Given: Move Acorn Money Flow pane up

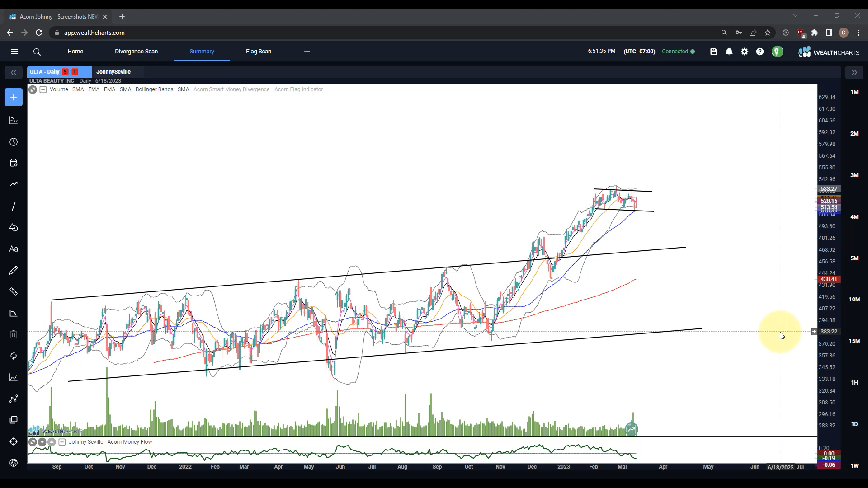Looking at the screenshot, I should [x=52, y=442].
